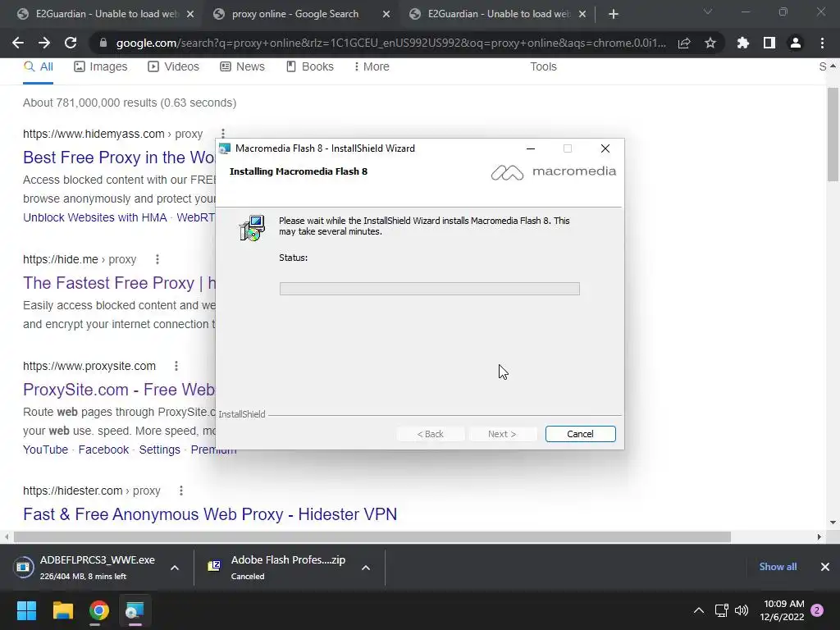Minimize the InstallShield Wizard window

coord(531,148)
